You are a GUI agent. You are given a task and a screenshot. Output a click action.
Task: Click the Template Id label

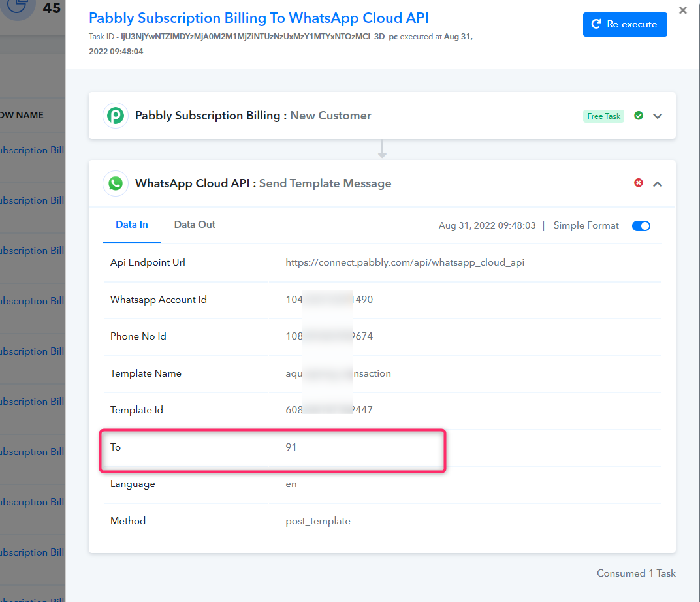coord(136,409)
